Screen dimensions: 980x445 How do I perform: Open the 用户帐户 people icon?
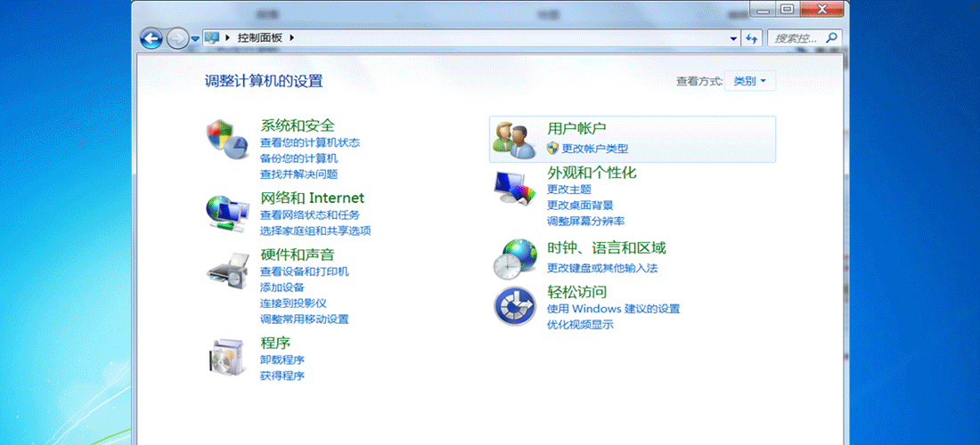click(514, 141)
